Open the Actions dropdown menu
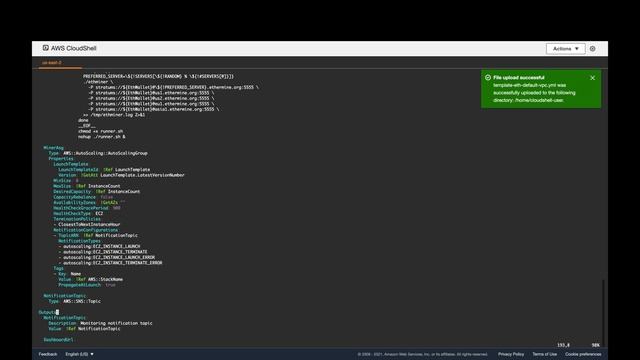 pos(565,49)
